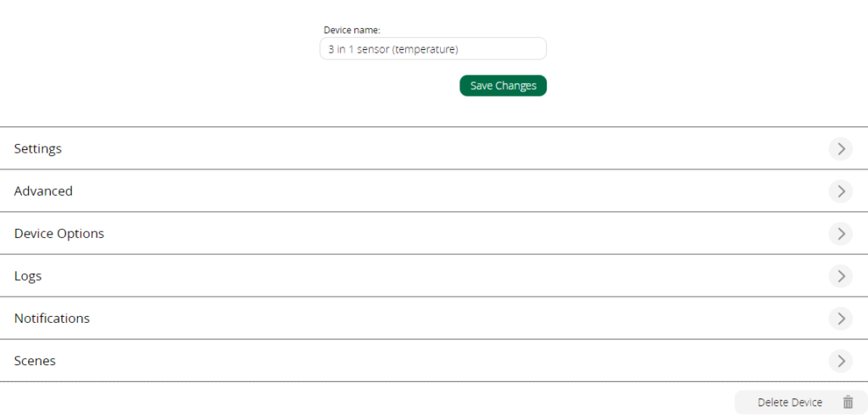Click the trash can icon beside Delete Device

click(848, 402)
